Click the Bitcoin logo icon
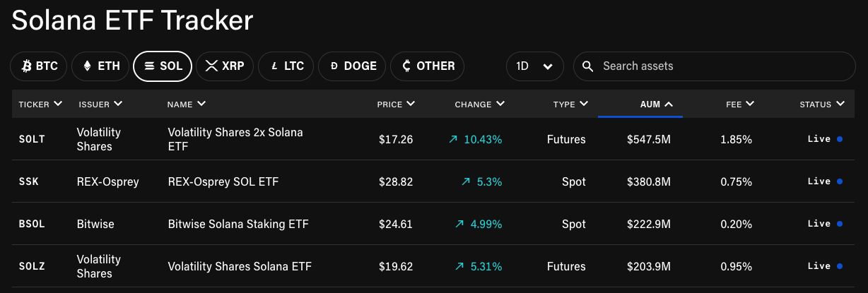The width and height of the screenshot is (868, 293). 27,66
